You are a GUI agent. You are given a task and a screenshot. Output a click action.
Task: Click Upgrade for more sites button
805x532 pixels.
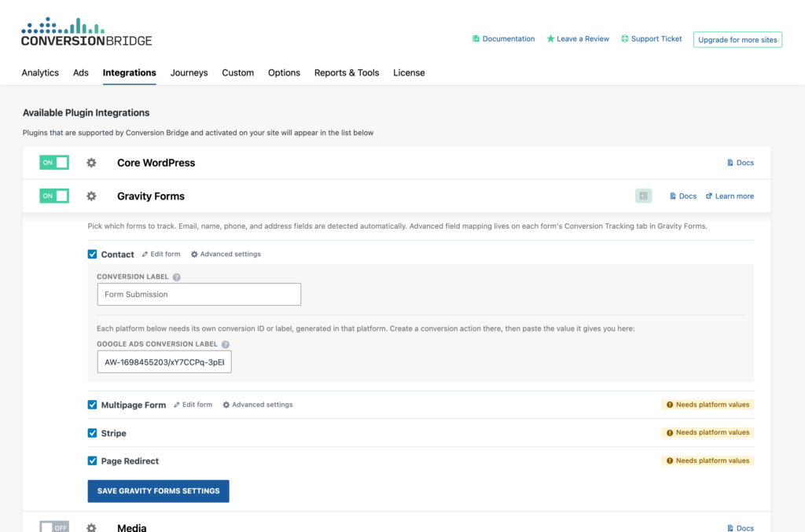point(737,39)
